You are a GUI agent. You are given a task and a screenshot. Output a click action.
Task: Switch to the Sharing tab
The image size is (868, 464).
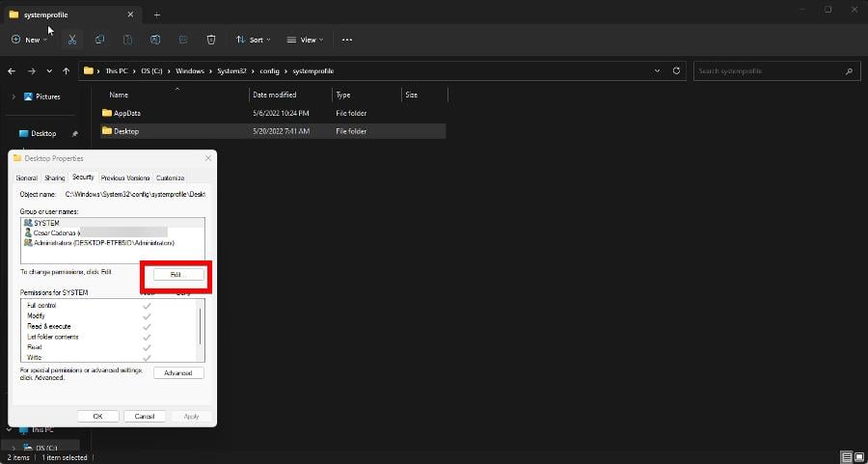(55, 177)
